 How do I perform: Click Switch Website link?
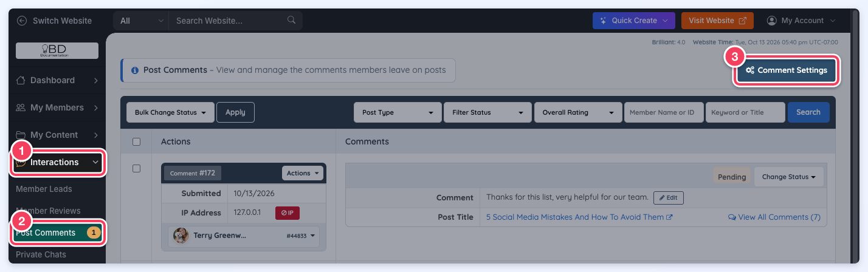coord(62,21)
